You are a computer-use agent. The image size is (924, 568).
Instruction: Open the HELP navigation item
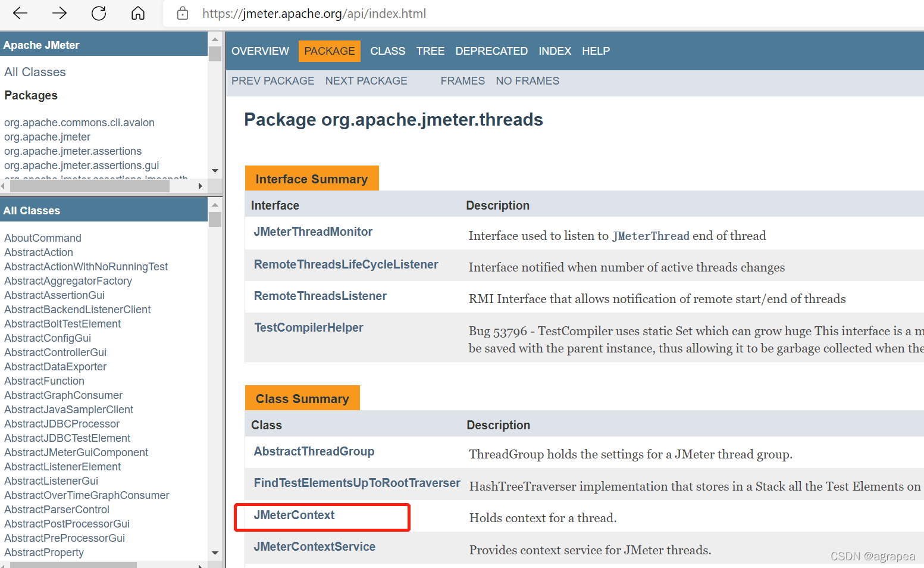[x=596, y=51]
